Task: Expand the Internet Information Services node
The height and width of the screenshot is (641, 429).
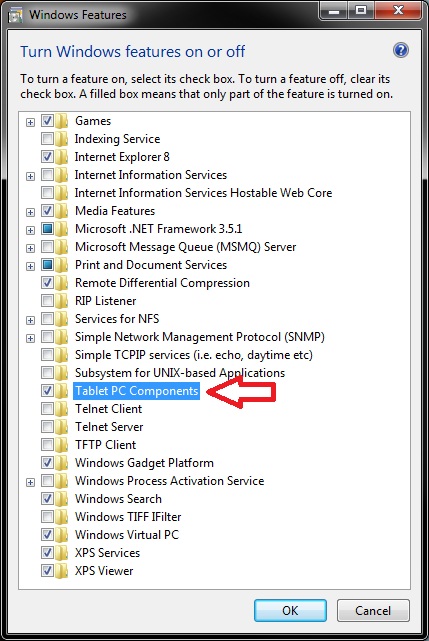Action: (x=30, y=176)
